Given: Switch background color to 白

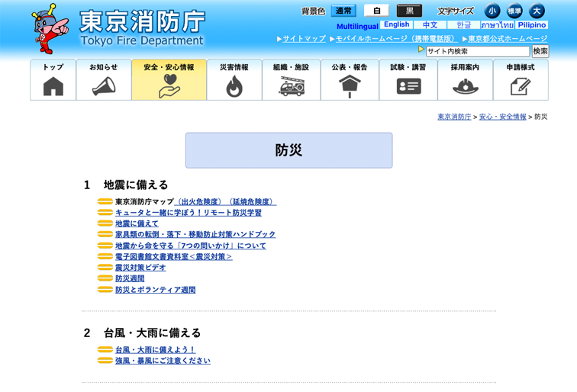Looking at the screenshot, I should pyautogui.click(x=376, y=11).
